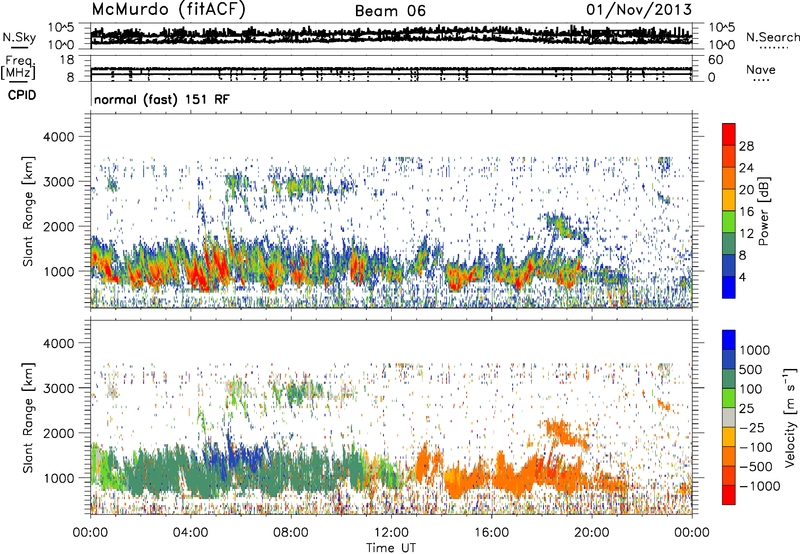Pick the red top segment of power colorbar

(x=729, y=135)
